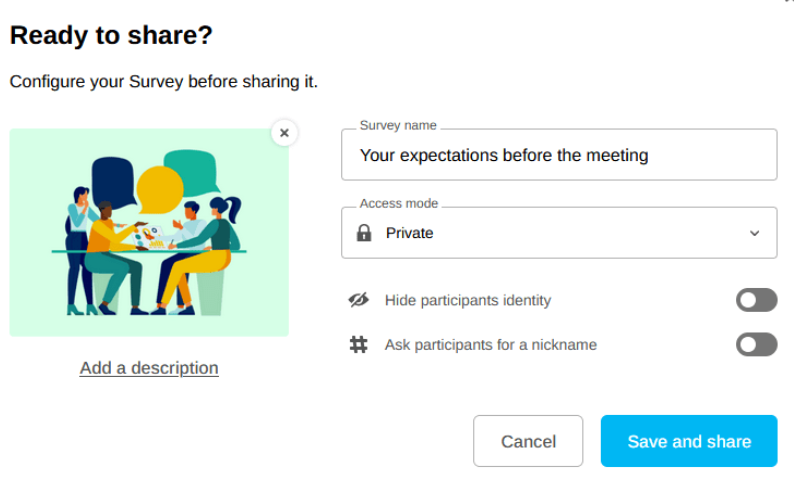Screen dimensions: 794x477
Task: Click the Survey name text field
Action: pos(559,155)
